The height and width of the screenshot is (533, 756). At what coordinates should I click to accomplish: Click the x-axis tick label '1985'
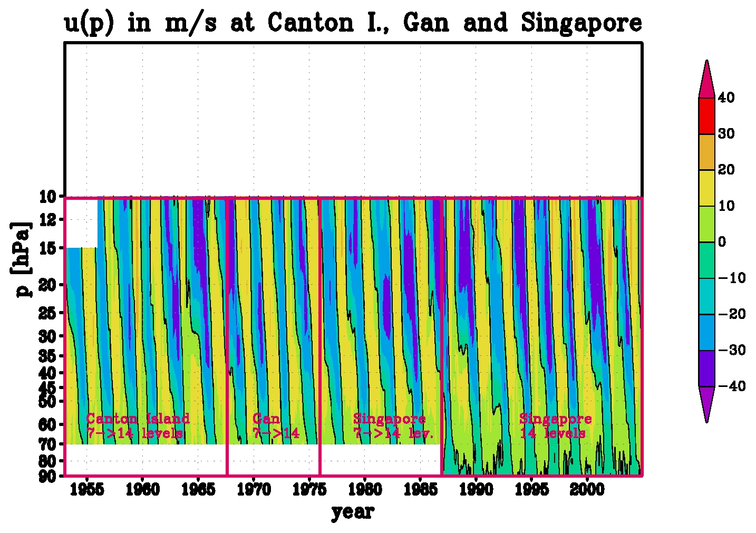(x=420, y=490)
